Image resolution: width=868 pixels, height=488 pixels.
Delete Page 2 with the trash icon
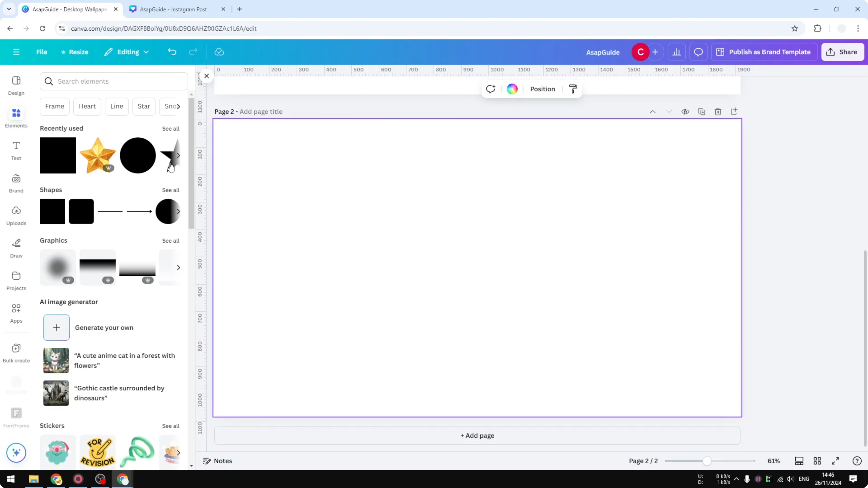(x=718, y=112)
